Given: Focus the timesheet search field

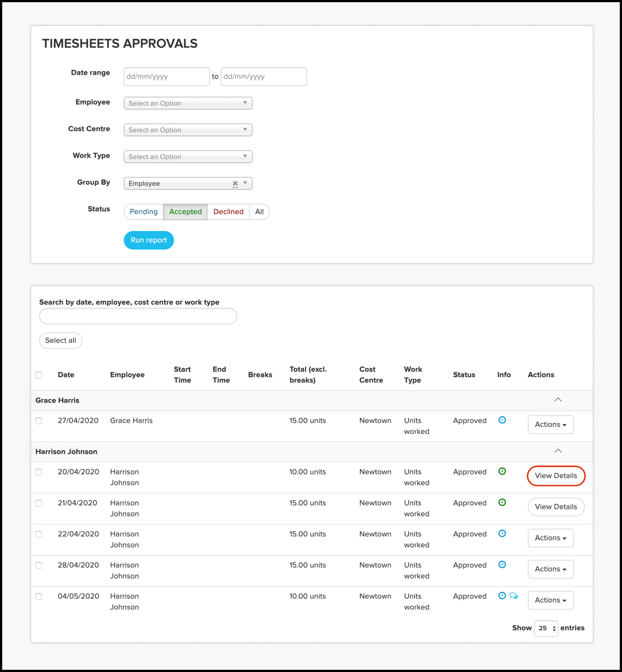Looking at the screenshot, I should [x=138, y=316].
